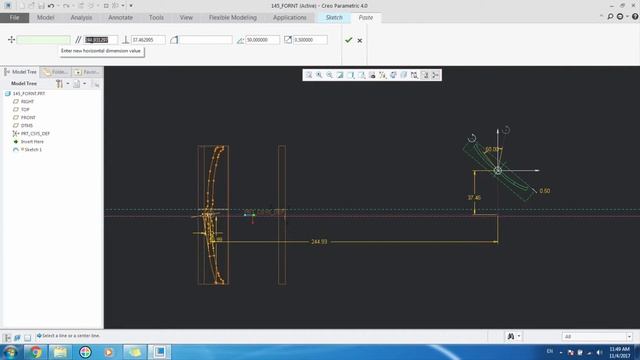Click the Zoom In magnifier icon
640x360 pixels.
(x=319, y=75)
